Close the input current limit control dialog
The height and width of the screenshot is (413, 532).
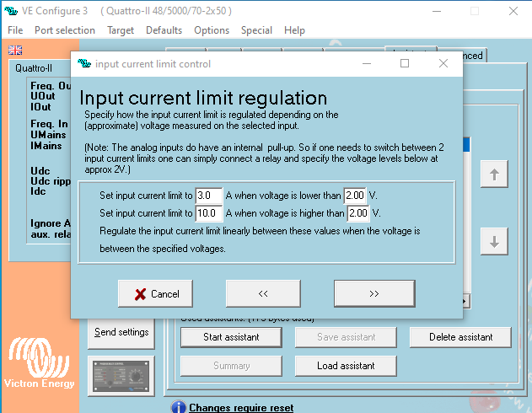pos(443,63)
